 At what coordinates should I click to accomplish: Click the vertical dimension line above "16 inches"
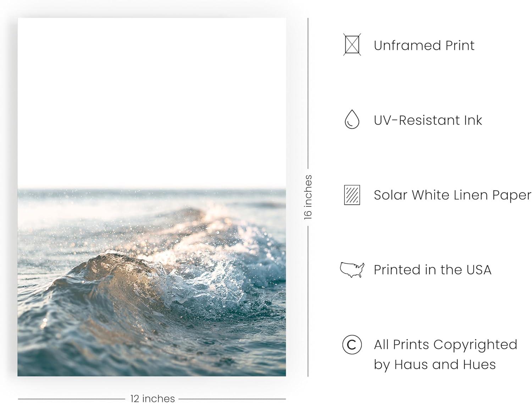click(308, 92)
